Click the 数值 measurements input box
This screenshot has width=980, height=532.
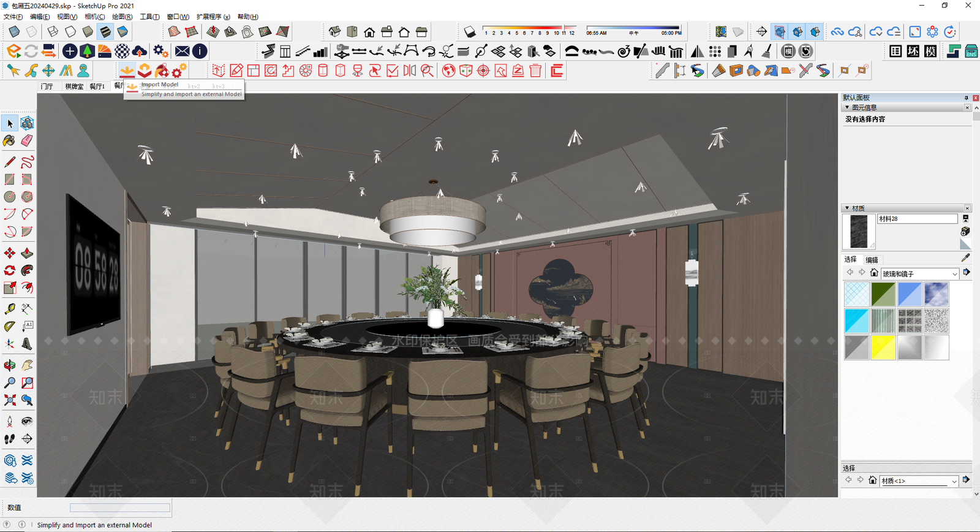point(120,507)
